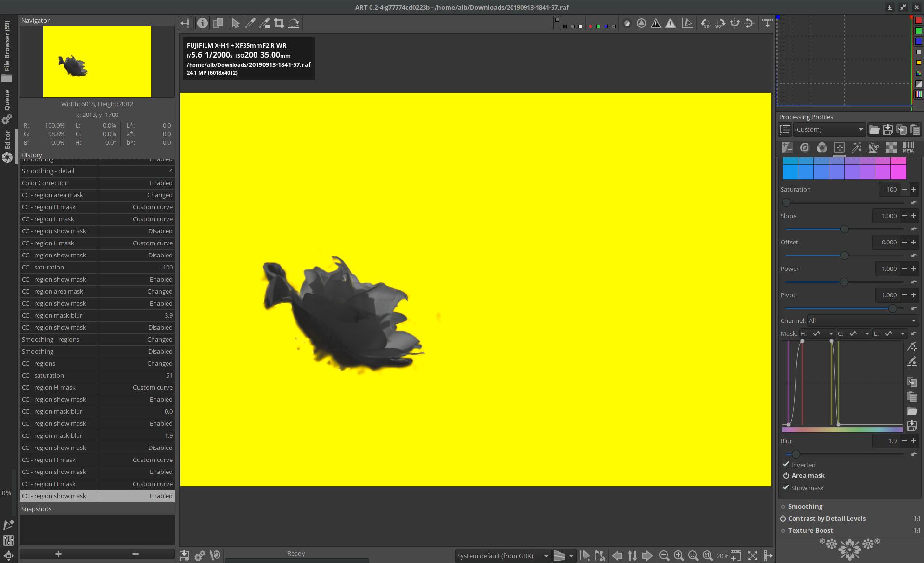Select the Crop tool
Image resolution: width=924 pixels, height=563 pixels.
pyautogui.click(x=279, y=23)
